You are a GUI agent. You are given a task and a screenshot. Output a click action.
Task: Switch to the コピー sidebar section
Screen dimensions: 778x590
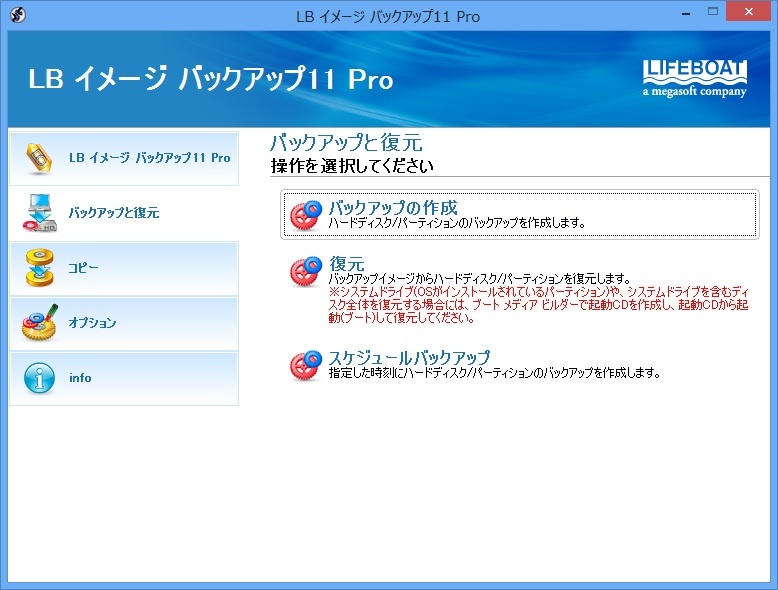pyautogui.click(x=124, y=268)
